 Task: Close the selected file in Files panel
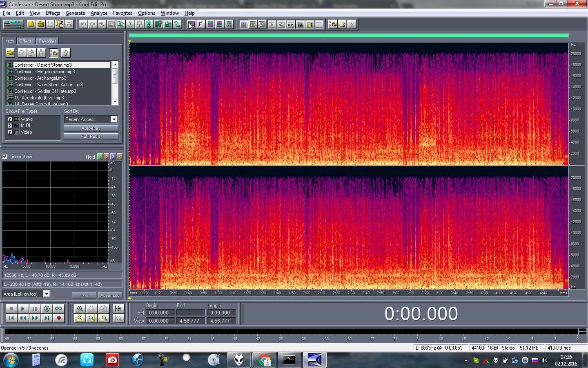click(22, 53)
